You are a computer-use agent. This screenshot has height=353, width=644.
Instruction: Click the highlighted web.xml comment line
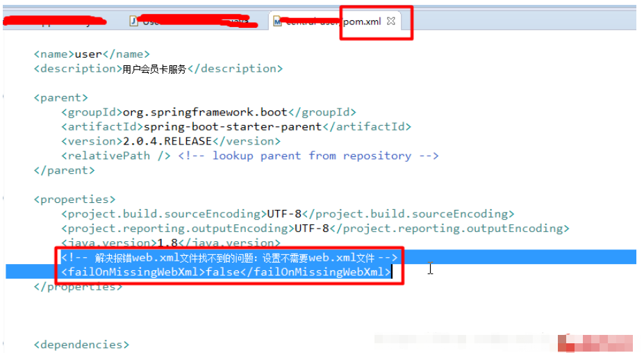coord(229,258)
